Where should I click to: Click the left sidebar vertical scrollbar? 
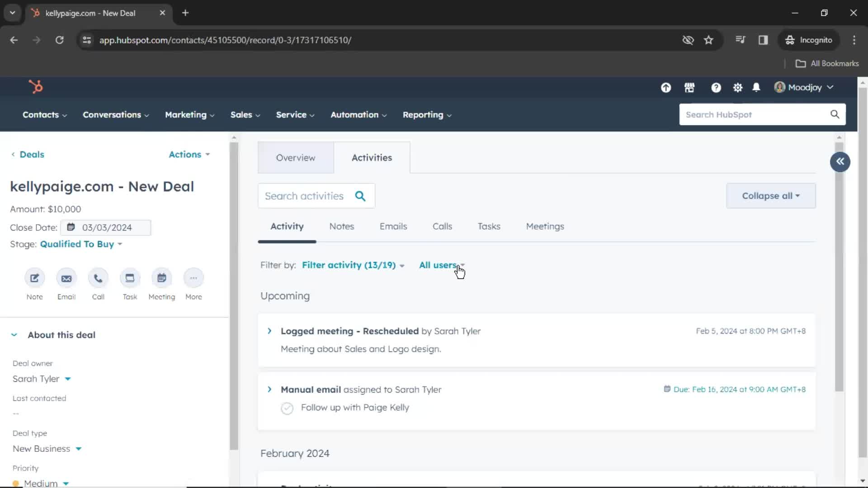coord(234,296)
